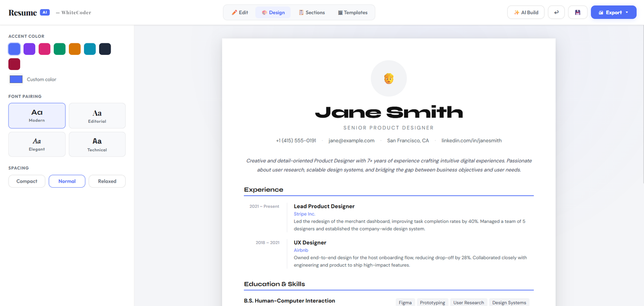Click the User Research skill tag

468,302
